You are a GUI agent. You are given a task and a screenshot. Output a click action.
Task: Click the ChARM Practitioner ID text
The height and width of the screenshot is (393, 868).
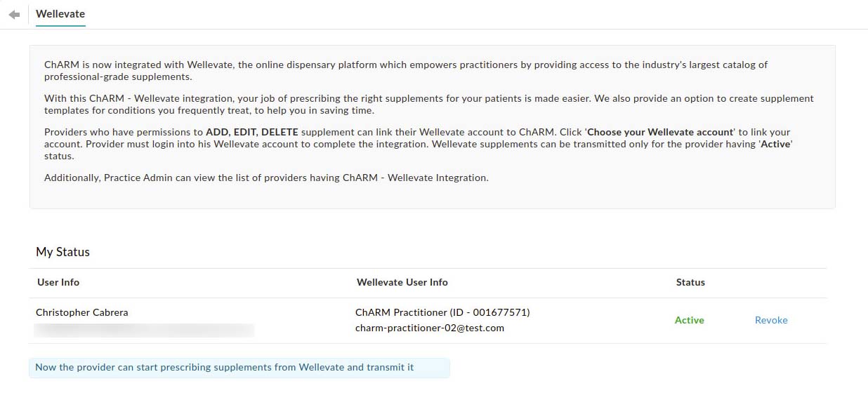[x=442, y=312]
